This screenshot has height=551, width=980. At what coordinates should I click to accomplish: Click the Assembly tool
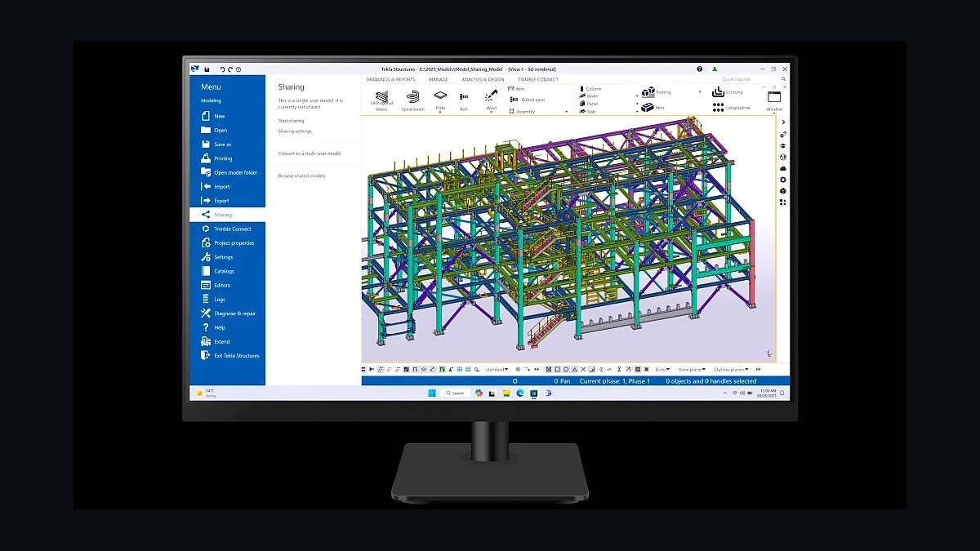point(522,111)
